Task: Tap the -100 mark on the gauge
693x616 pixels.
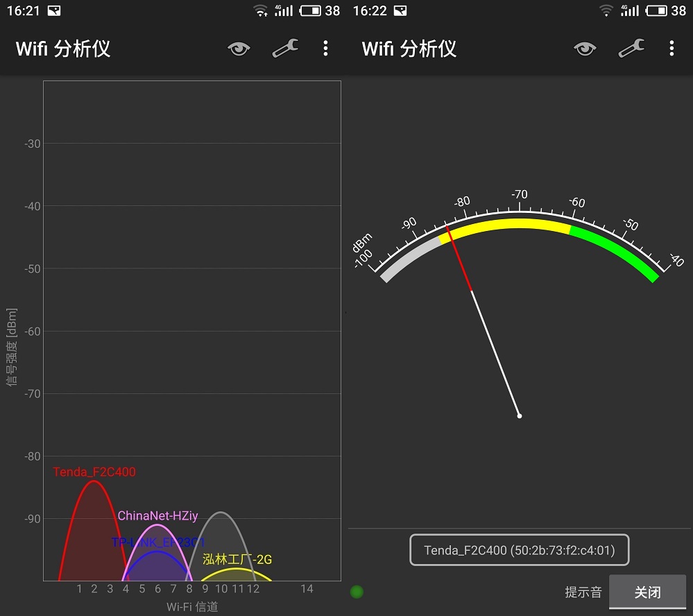Action: click(363, 259)
